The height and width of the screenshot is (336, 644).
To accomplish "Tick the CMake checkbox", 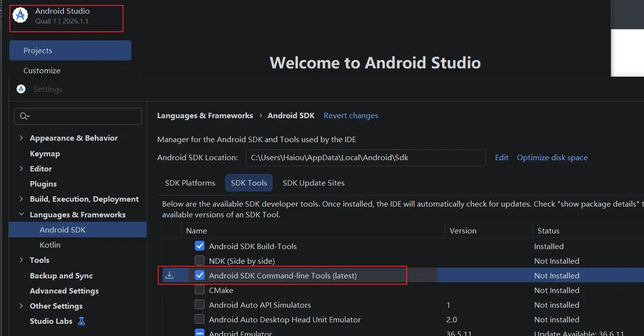I will 200,290.
